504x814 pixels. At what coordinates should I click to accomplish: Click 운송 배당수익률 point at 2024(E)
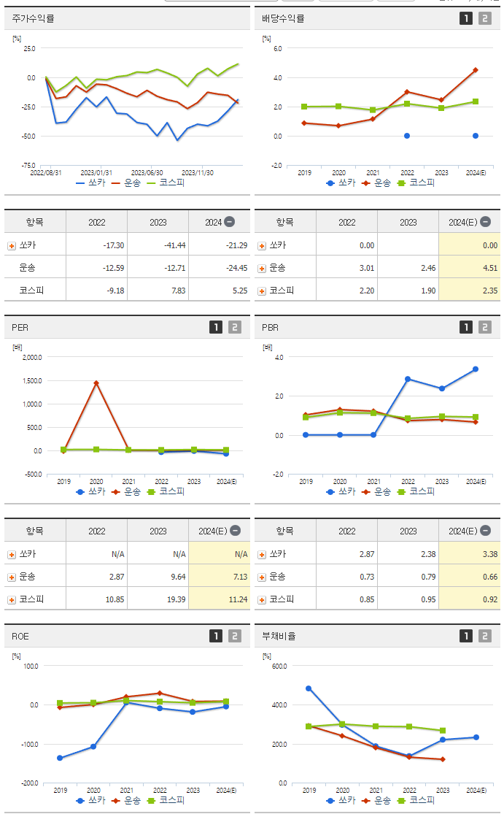coord(476,70)
